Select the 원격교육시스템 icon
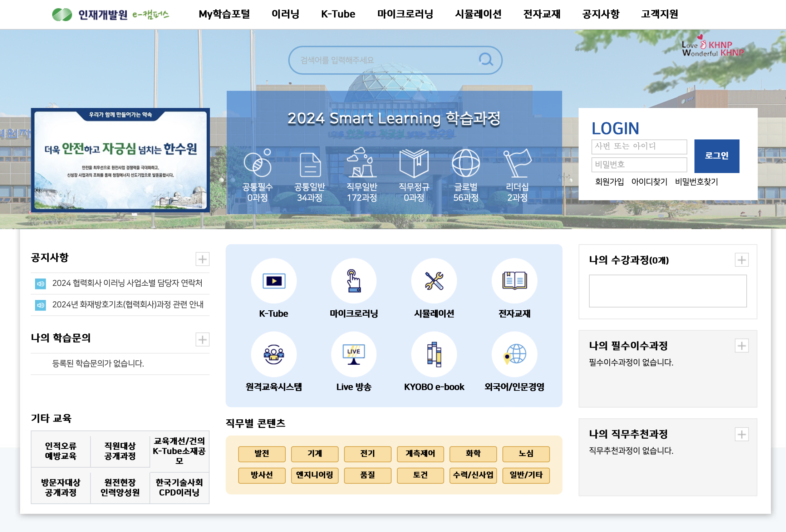 [x=274, y=354]
